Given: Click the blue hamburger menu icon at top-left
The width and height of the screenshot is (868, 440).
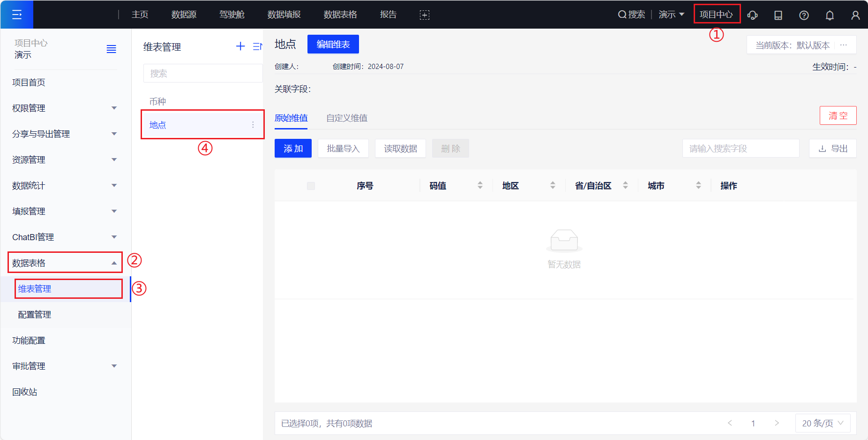Looking at the screenshot, I should click(17, 15).
